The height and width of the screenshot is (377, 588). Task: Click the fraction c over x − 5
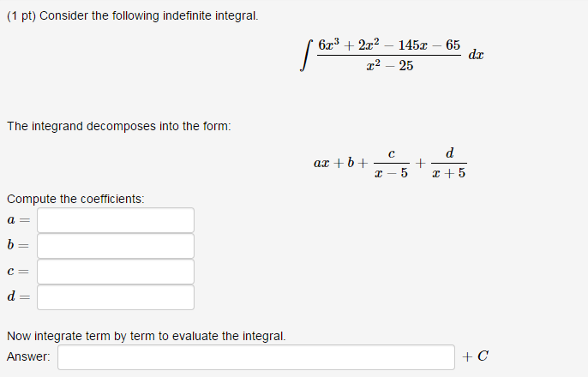[392, 163]
